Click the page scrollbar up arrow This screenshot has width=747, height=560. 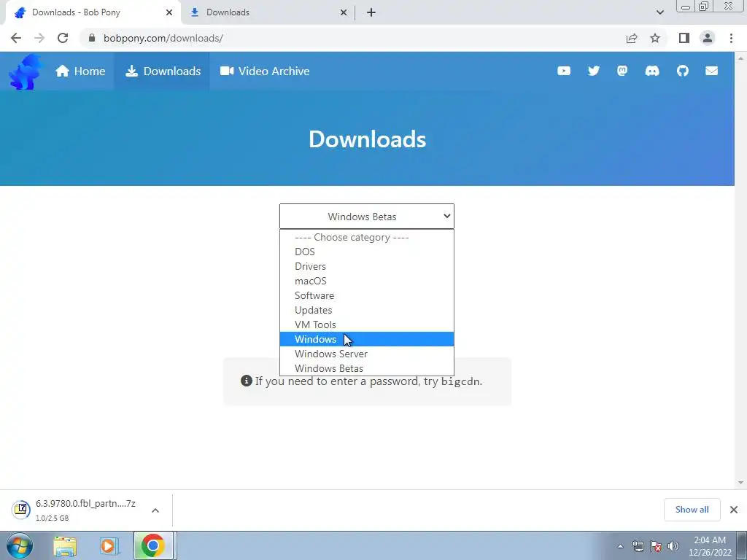(740, 58)
